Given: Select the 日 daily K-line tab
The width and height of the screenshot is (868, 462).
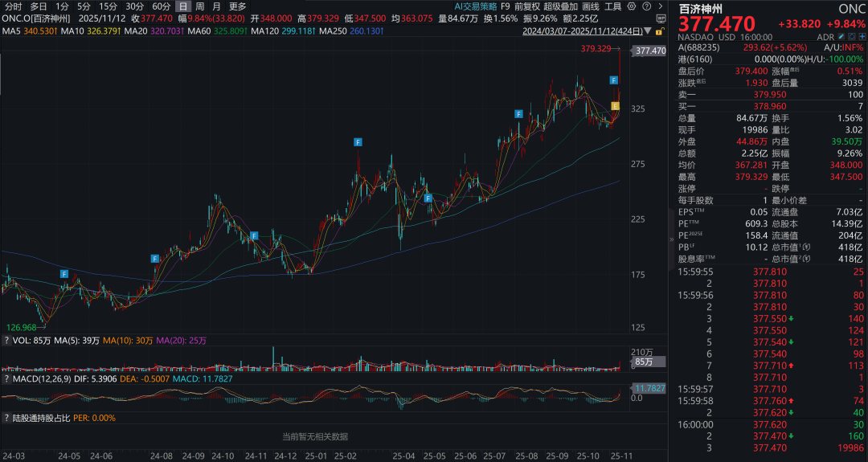Looking at the screenshot, I should click(183, 6).
